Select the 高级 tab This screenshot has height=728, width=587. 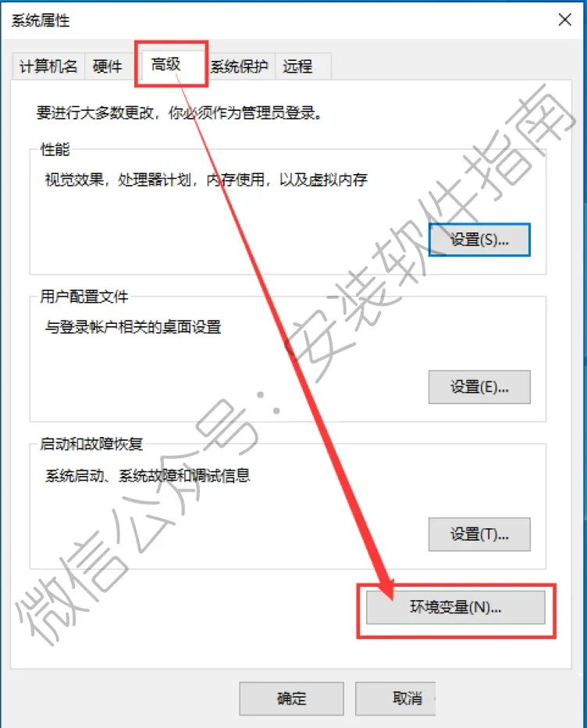click(166, 65)
